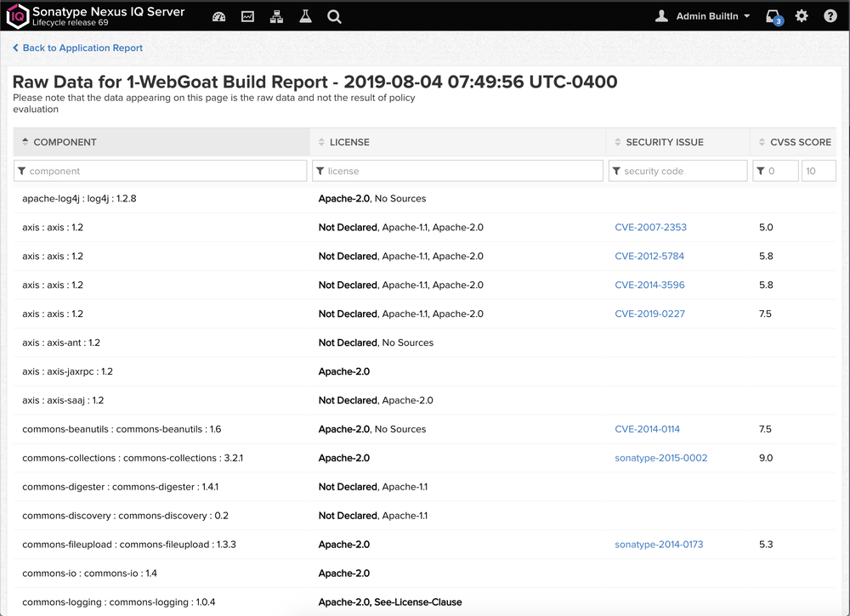Select commons-beanutils 1.6 component

122,428
